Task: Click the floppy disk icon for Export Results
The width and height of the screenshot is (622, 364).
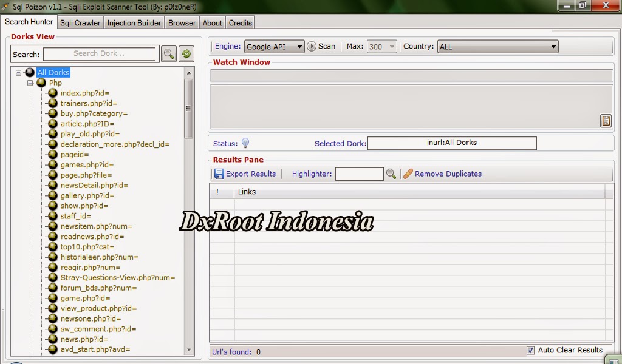Action: coord(219,174)
